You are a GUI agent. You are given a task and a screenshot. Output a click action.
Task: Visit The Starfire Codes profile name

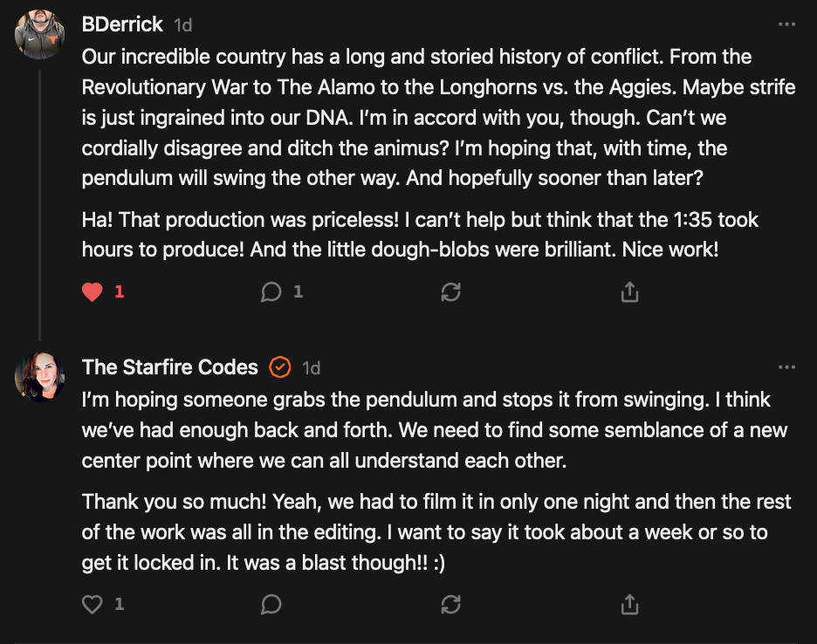(x=170, y=367)
